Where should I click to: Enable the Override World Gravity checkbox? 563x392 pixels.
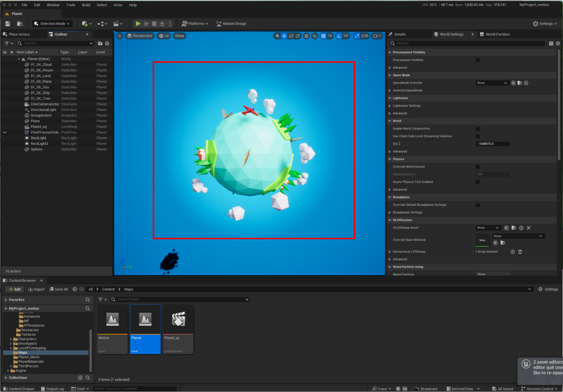coord(478,166)
